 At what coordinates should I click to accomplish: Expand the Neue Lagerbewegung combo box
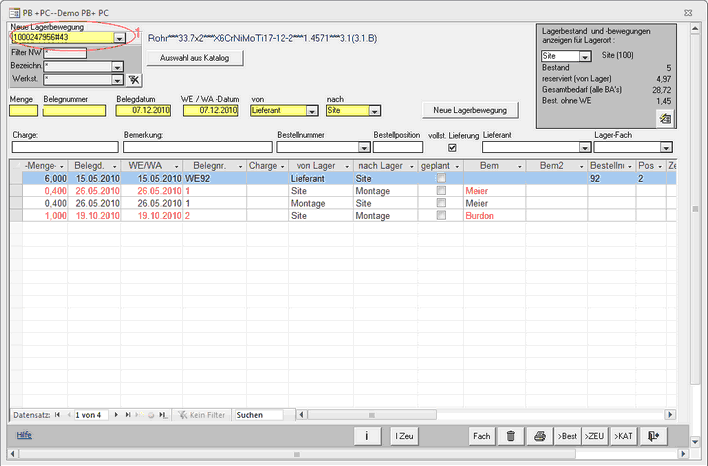(119, 38)
